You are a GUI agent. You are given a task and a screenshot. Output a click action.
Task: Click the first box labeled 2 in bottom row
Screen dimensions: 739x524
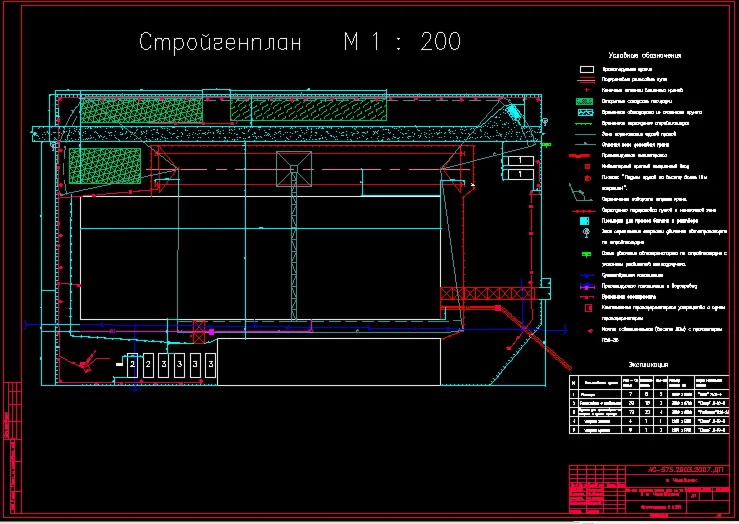pos(132,364)
